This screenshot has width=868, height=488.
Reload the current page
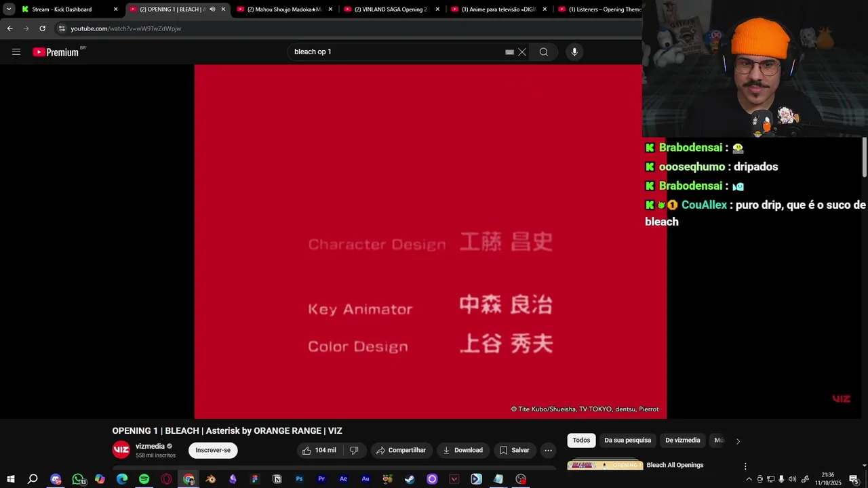[42, 28]
